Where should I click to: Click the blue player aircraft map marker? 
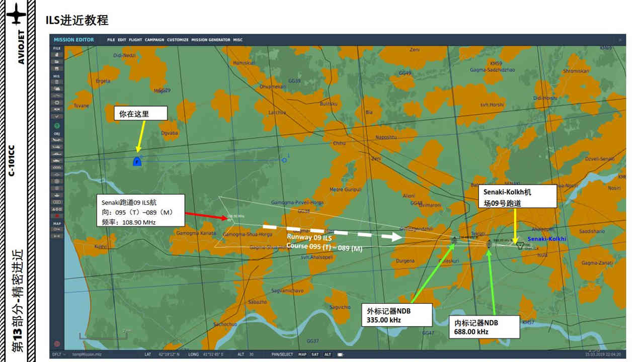click(136, 161)
